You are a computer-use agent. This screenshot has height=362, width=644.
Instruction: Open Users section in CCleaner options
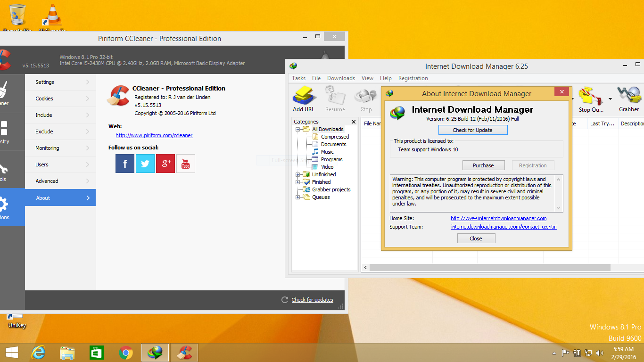point(60,165)
